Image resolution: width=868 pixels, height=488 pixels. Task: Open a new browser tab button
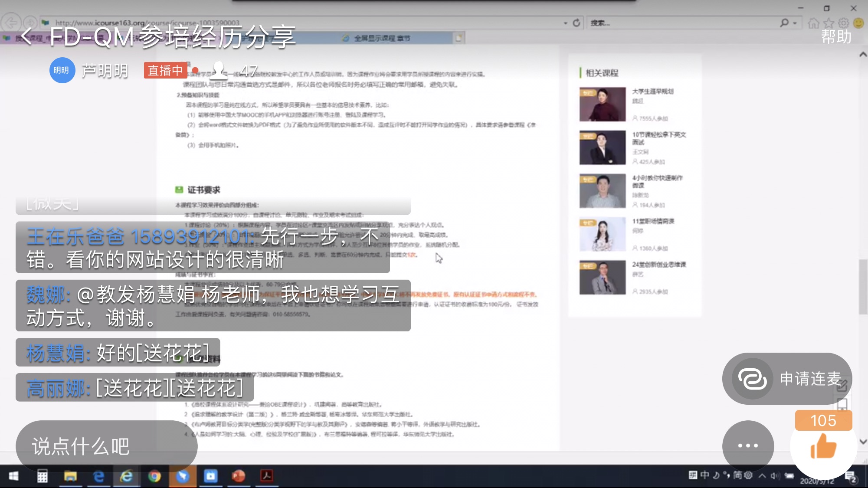[x=459, y=38]
